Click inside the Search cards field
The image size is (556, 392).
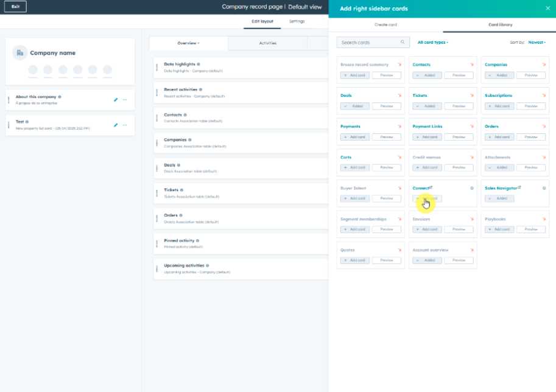point(365,42)
